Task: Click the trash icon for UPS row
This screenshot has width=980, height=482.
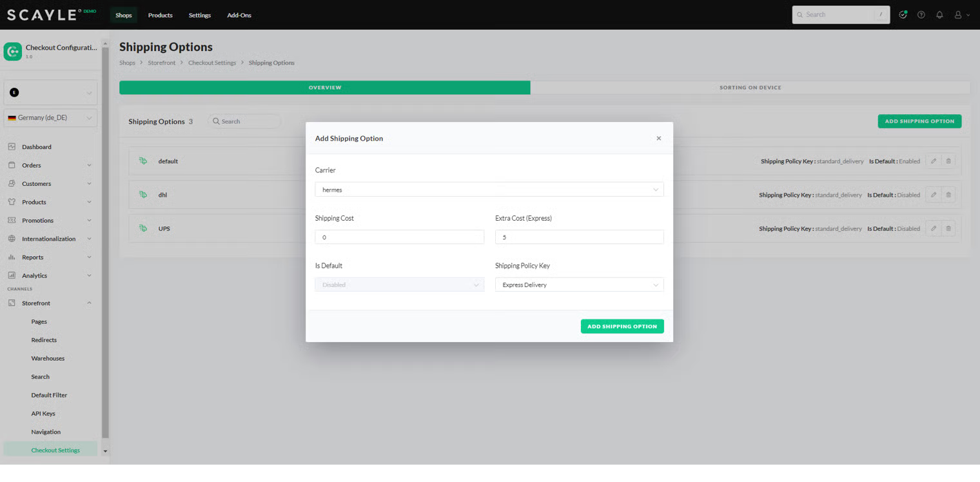Action: point(948,228)
